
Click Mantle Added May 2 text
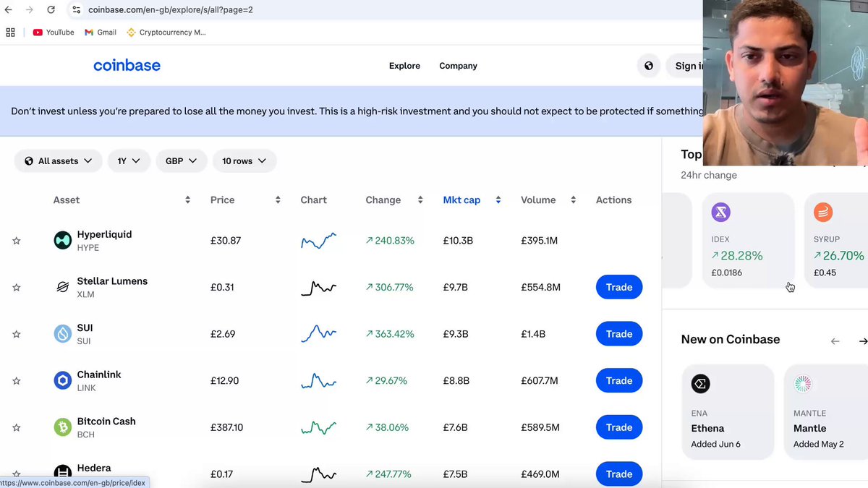pos(819,445)
